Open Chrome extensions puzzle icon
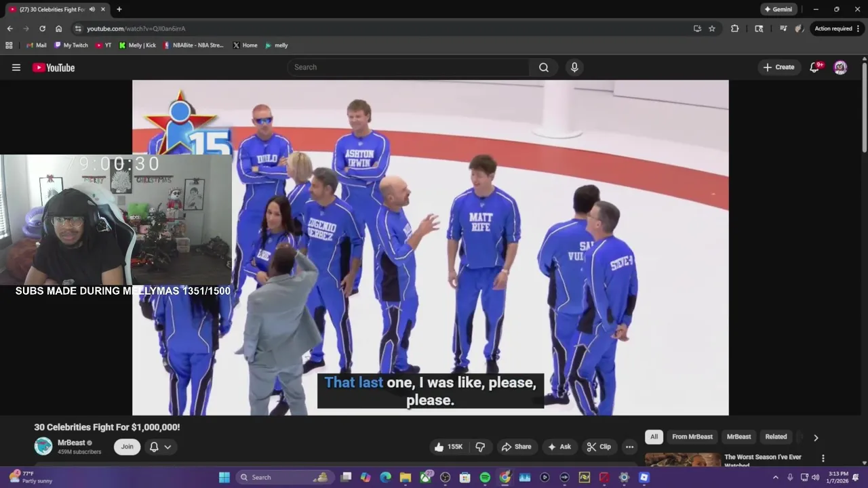The height and width of the screenshot is (488, 868). point(734,28)
